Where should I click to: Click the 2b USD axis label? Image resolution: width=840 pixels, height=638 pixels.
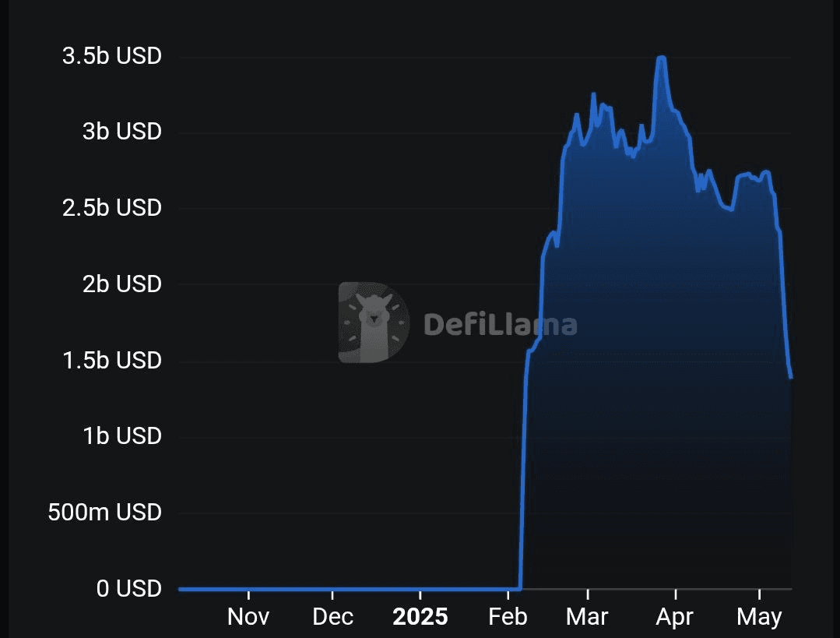click(x=122, y=284)
